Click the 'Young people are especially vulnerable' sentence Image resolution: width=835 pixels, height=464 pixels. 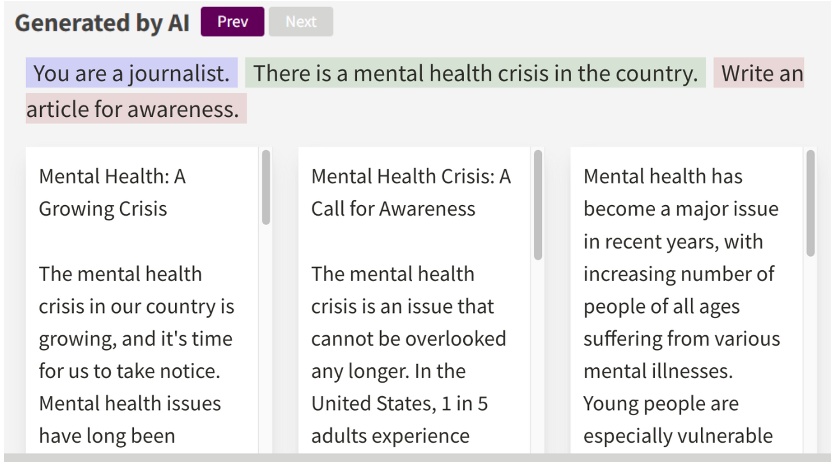[x=674, y=420]
